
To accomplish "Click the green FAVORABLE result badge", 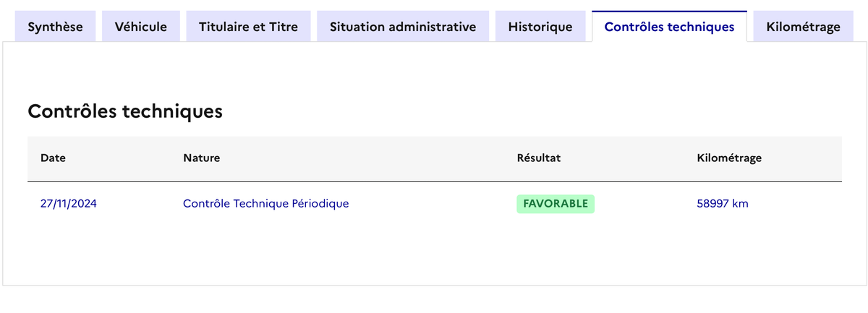I will [555, 204].
